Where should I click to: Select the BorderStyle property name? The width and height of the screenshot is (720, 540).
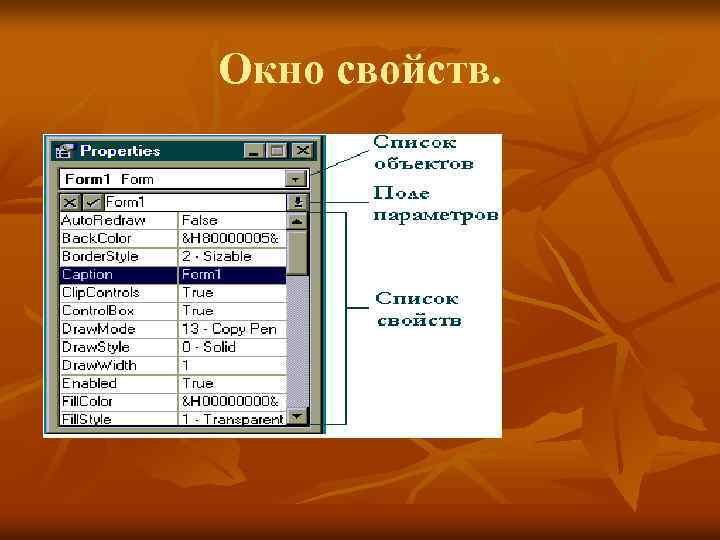coord(118,257)
